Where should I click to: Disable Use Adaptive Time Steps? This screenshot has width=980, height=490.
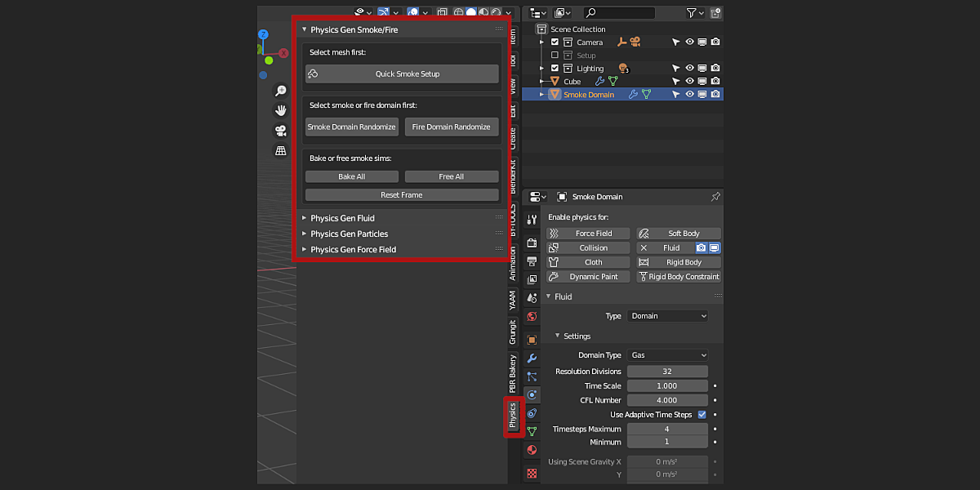coord(701,414)
